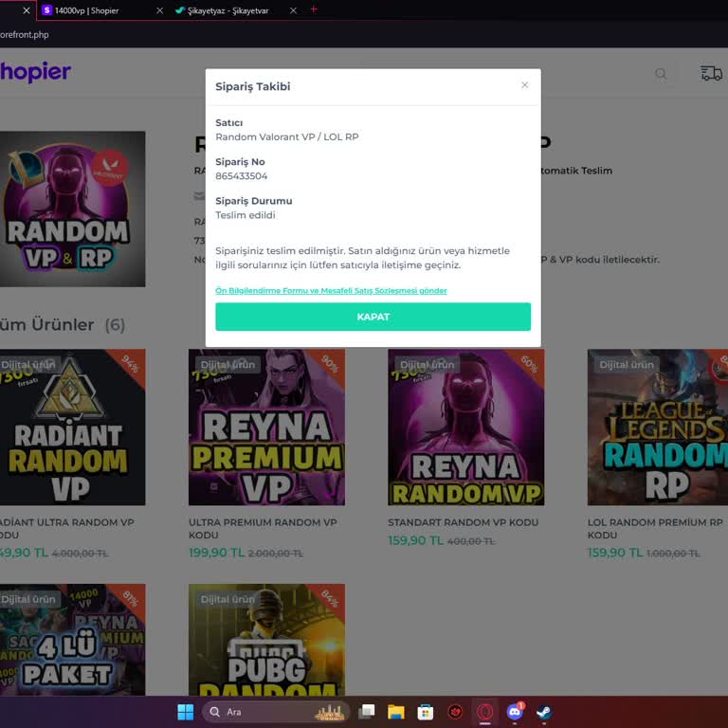
Task: Open the delivery truck order tracking icon
Action: [711, 73]
